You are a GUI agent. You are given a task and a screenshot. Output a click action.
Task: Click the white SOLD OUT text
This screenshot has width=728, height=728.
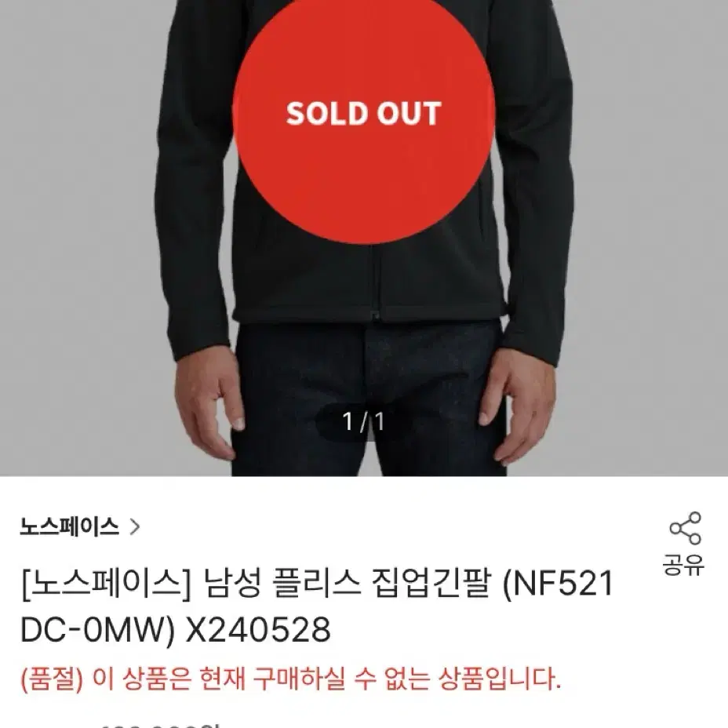click(363, 113)
